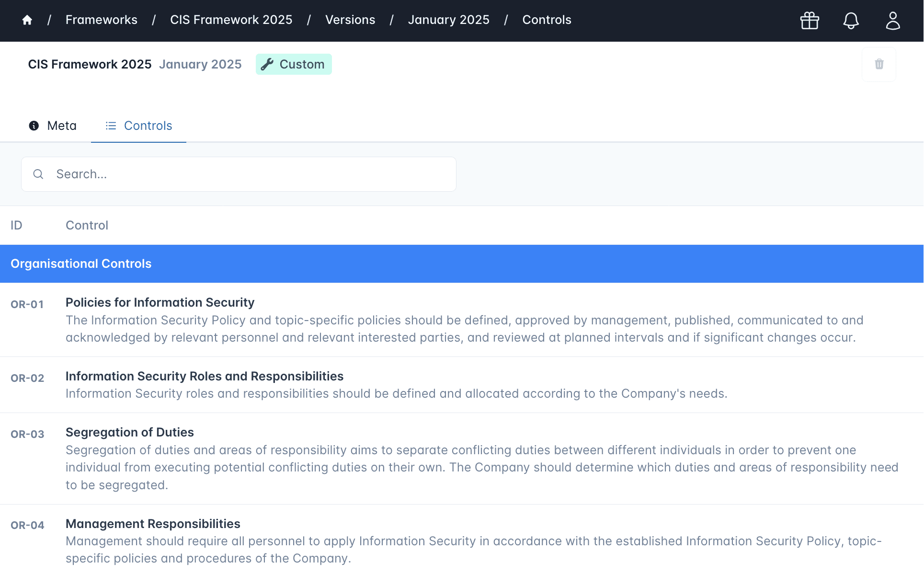Open January 2025 breadcrumb link

point(449,20)
